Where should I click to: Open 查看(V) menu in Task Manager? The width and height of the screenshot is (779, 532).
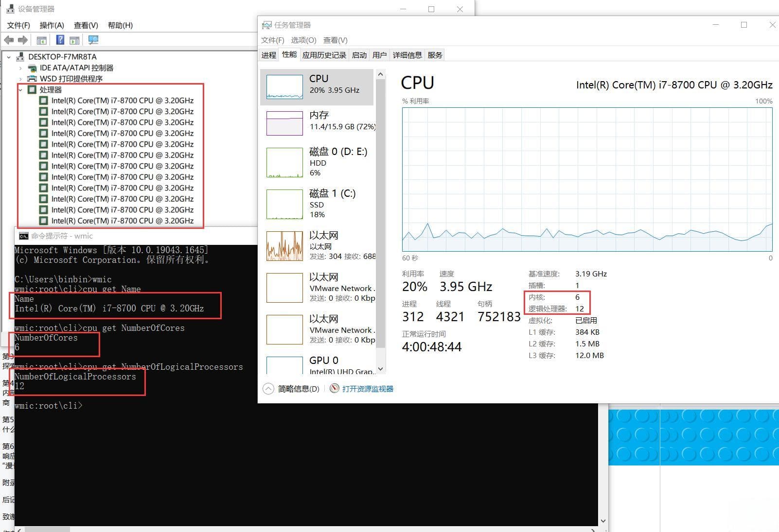pyautogui.click(x=336, y=40)
